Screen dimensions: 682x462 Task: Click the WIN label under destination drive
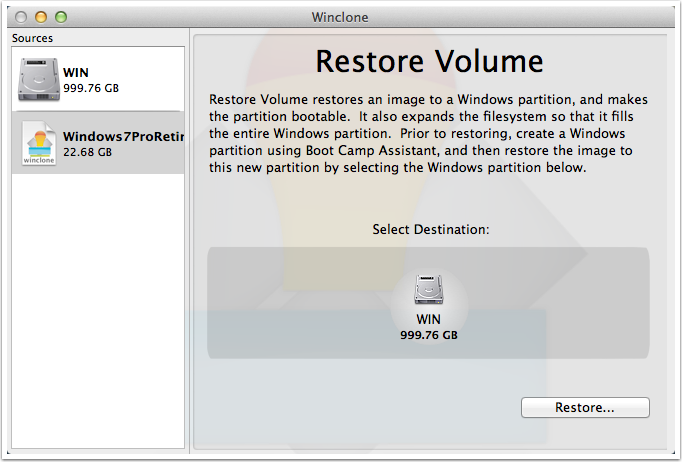[428, 319]
